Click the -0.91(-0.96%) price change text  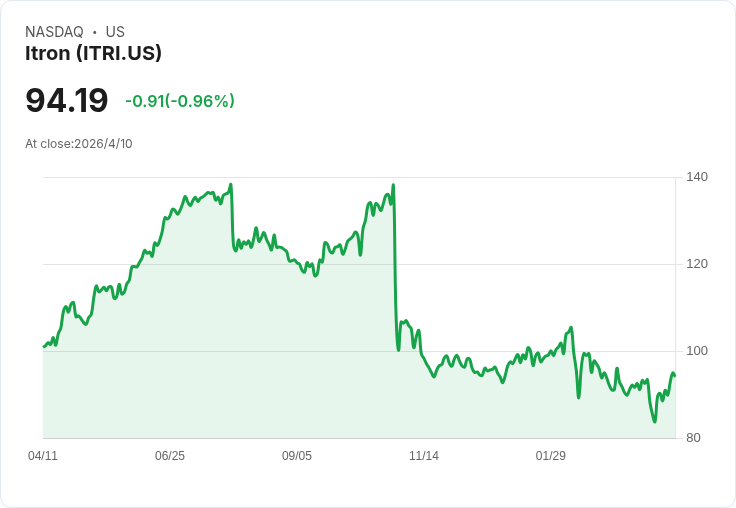pyautogui.click(x=180, y=101)
